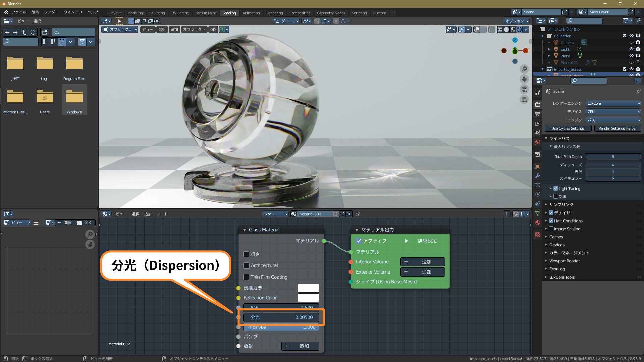Switch to the Geometry Nodes workspace tab
The height and width of the screenshot is (362, 644).
(x=331, y=13)
